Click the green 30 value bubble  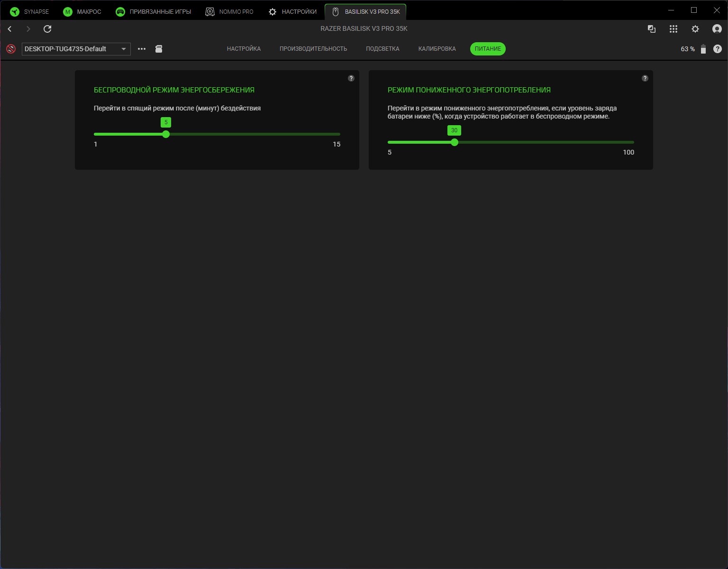[x=454, y=130]
